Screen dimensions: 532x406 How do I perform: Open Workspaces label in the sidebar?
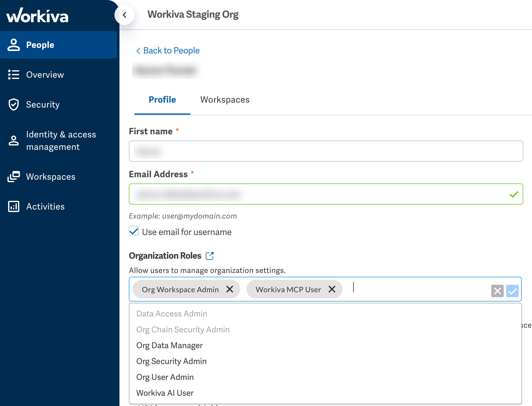tap(51, 177)
